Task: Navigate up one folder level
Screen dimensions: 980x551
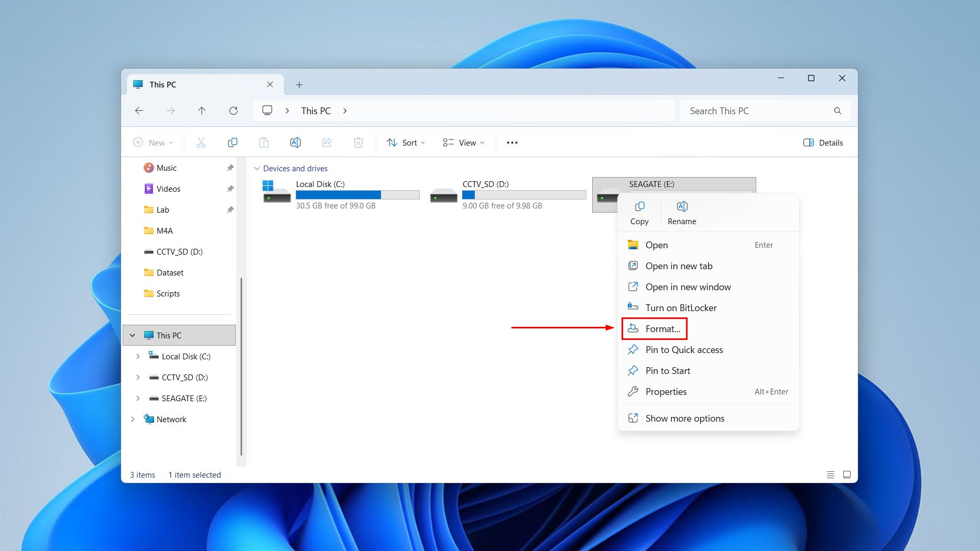Action: click(x=202, y=111)
